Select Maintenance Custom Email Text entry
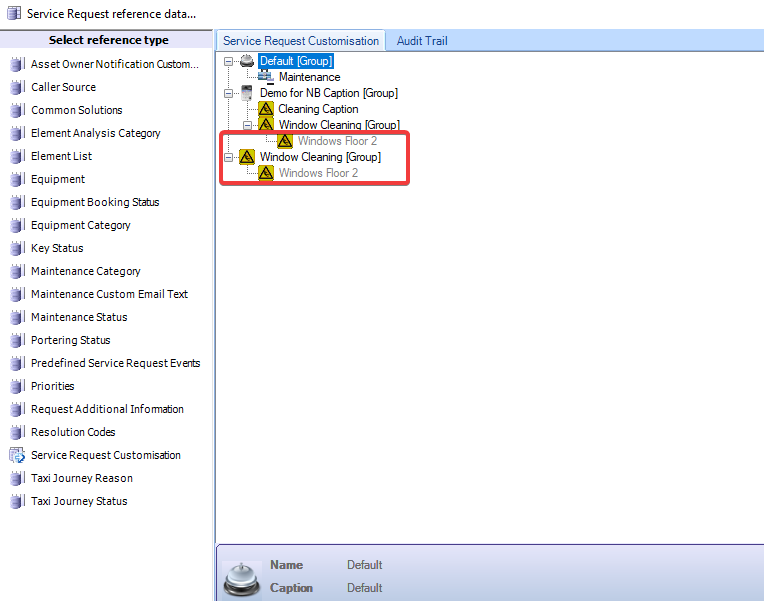764x601 pixels. [109, 294]
